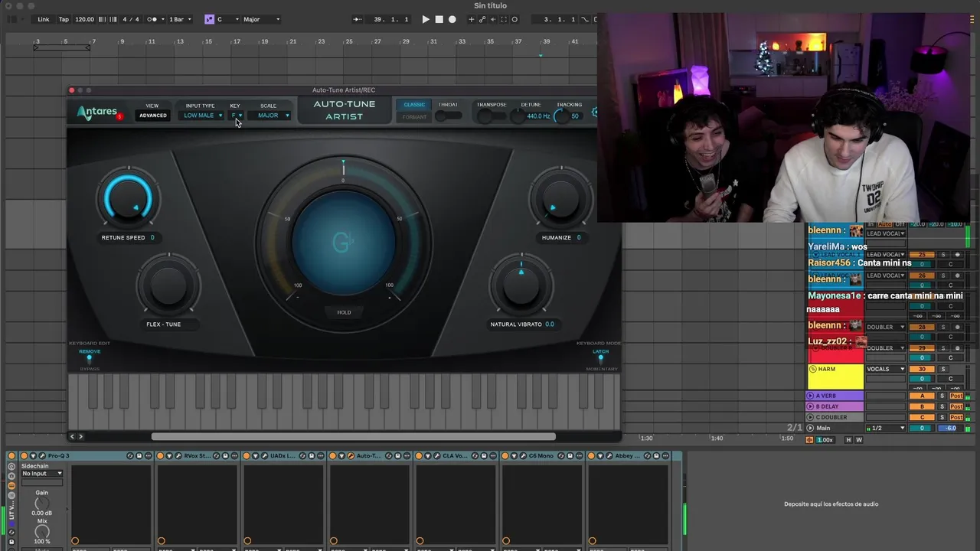980x551 pixels.
Task: Open the CLA Vocals plug-in window wrench icon
Action: click(x=437, y=455)
